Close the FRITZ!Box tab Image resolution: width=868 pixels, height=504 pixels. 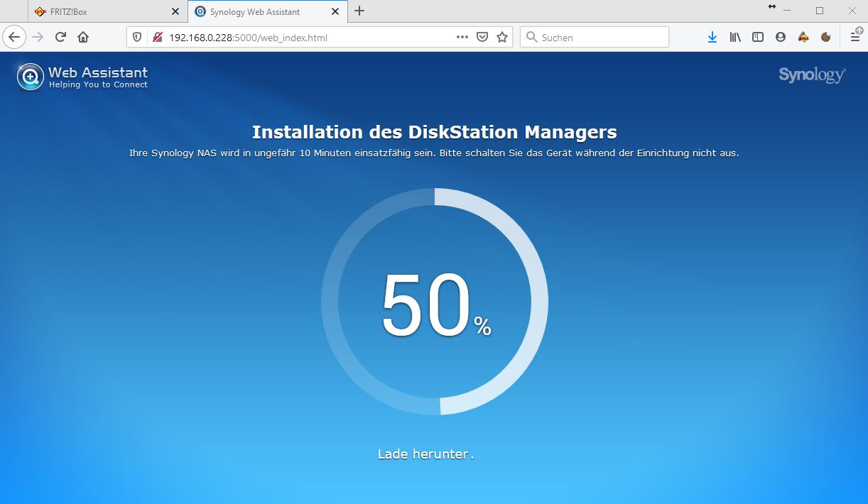click(x=175, y=11)
